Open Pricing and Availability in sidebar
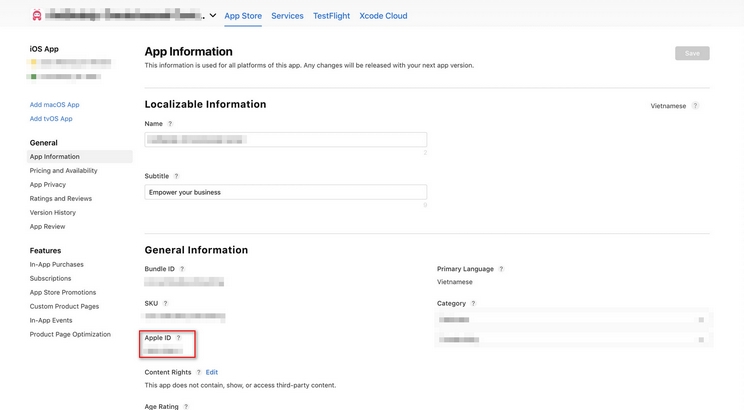The height and width of the screenshot is (410, 744). [63, 171]
